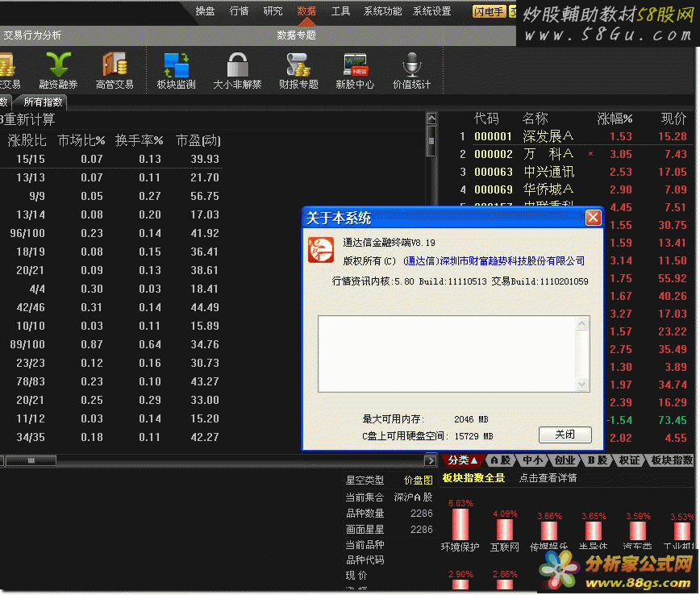Open the 行情 menu
This screenshot has height=595, width=700.
point(239,10)
